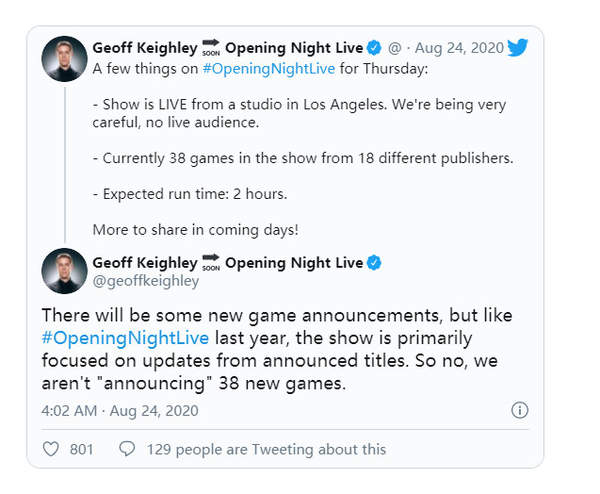The height and width of the screenshot is (494, 600).
Task: Click verified badge on the top tweet
Action: point(375,48)
